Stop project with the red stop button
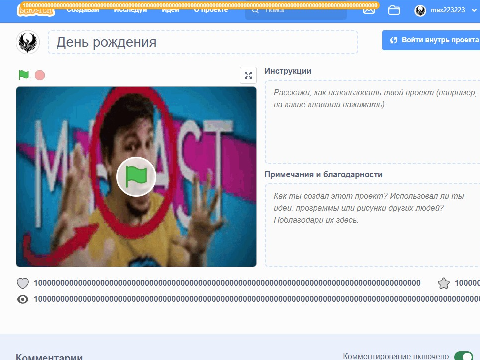This screenshot has height=360, width=480. (x=40, y=75)
